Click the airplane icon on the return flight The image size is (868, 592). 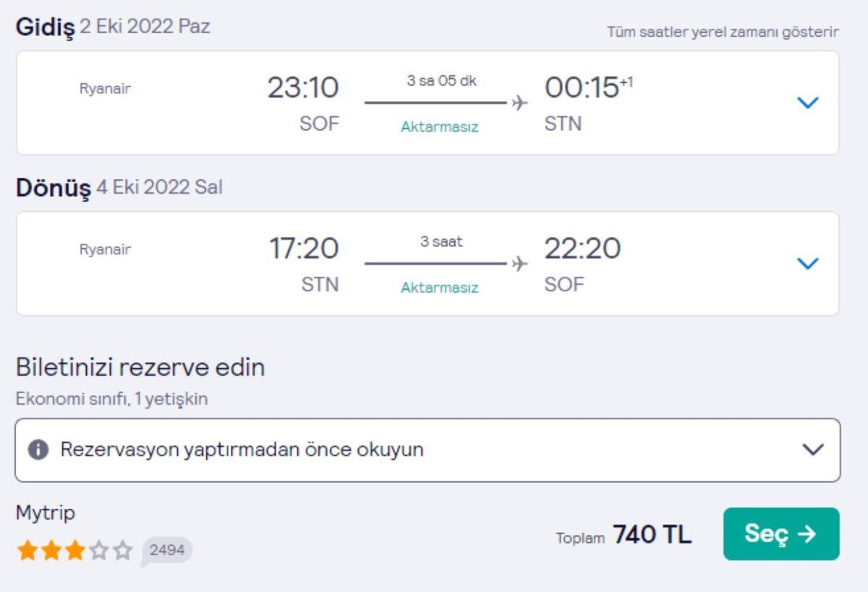[x=519, y=264]
